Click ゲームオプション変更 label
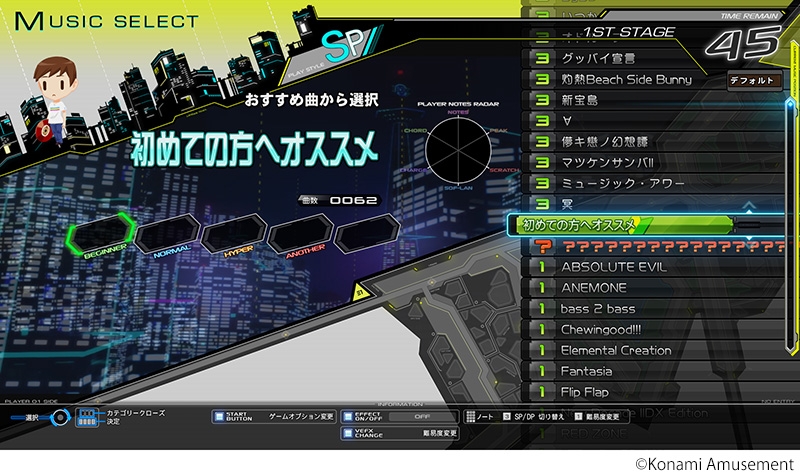The image size is (800, 475). [301, 417]
